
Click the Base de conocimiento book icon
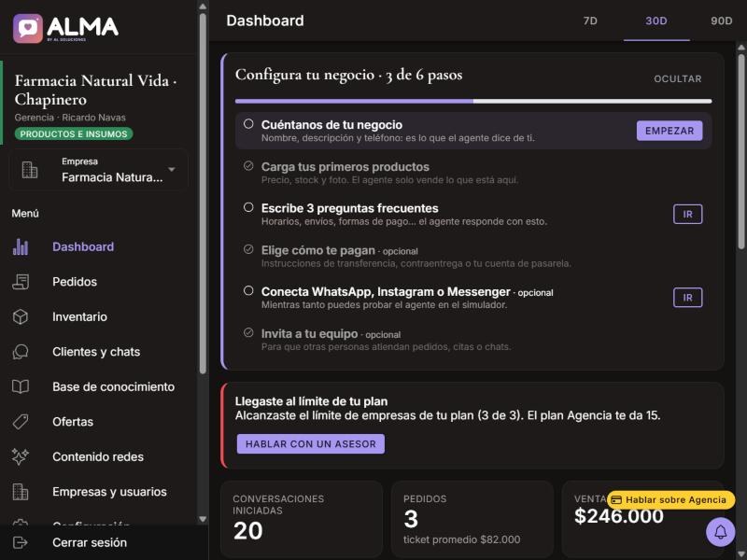20,386
